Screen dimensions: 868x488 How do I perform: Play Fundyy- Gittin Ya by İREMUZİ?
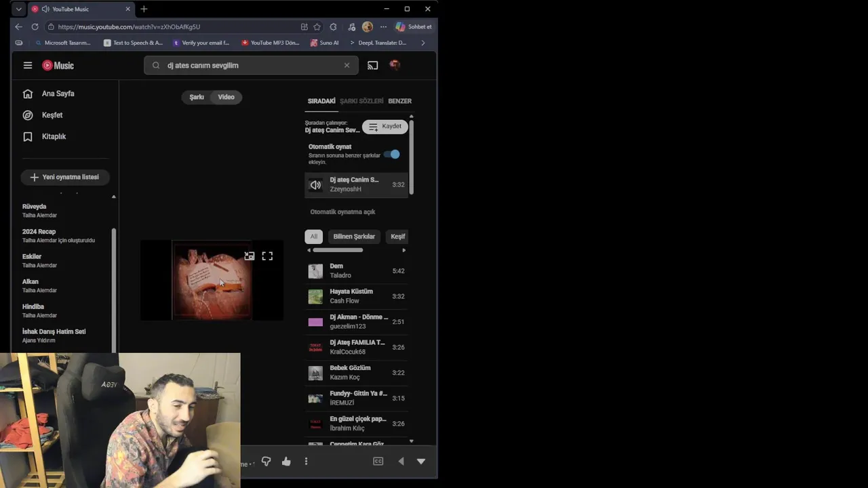coord(356,398)
